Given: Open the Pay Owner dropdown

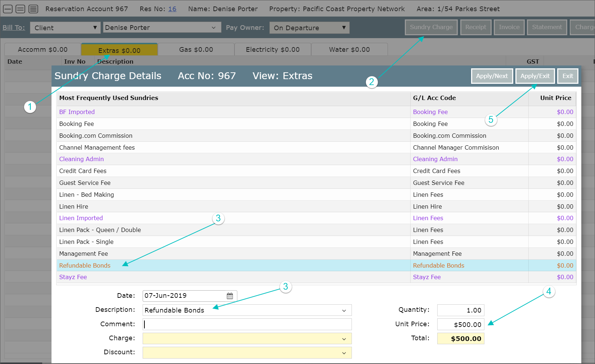Looking at the screenshot, I should [309, 28].
